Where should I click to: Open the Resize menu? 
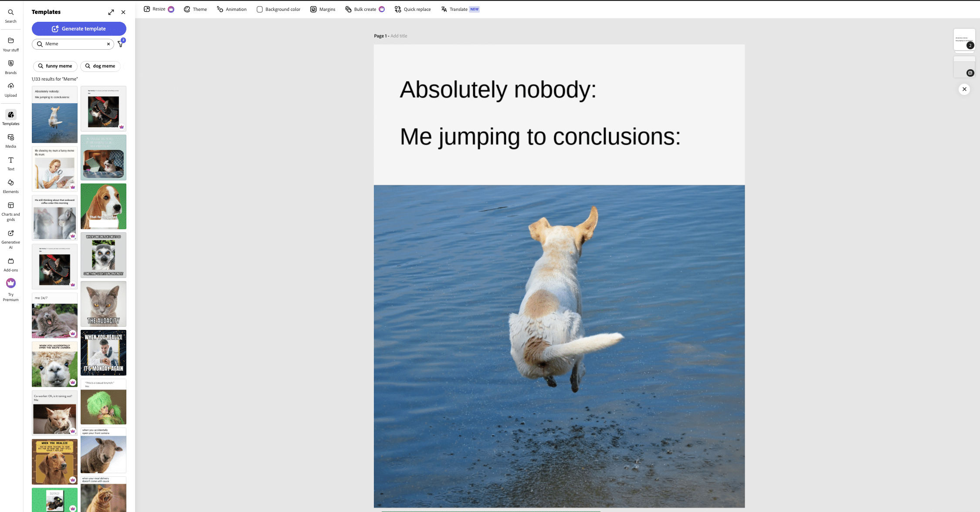pyautogui.click(x=155, y=9)
